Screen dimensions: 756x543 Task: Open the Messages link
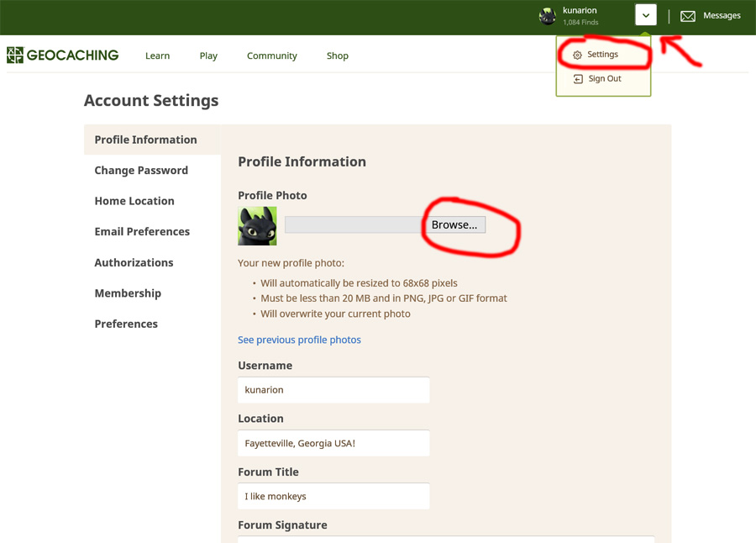click(x=722, y=15)
